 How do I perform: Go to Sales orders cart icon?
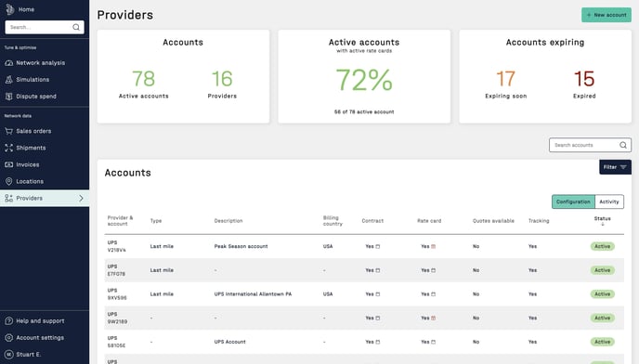point(8,131)
